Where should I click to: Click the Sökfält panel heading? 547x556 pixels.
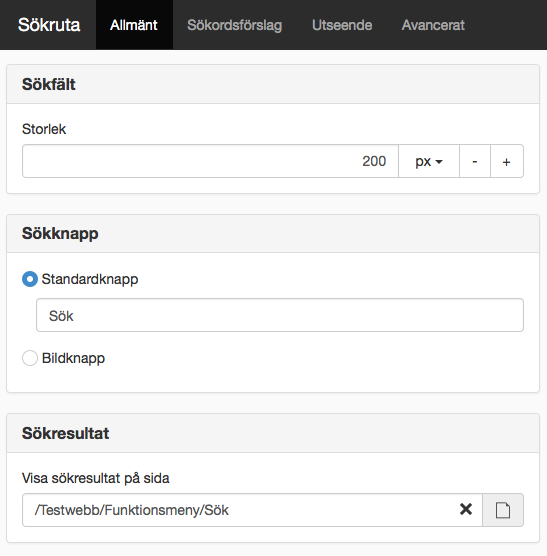49,84
